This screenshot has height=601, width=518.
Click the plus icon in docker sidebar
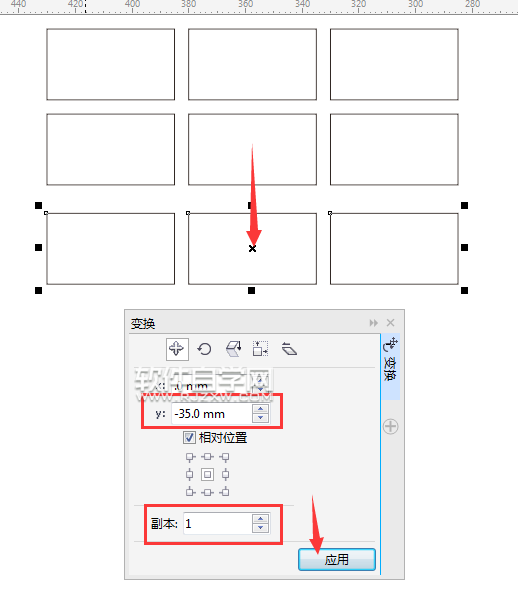pyautogui.click(x=390, y=426)
